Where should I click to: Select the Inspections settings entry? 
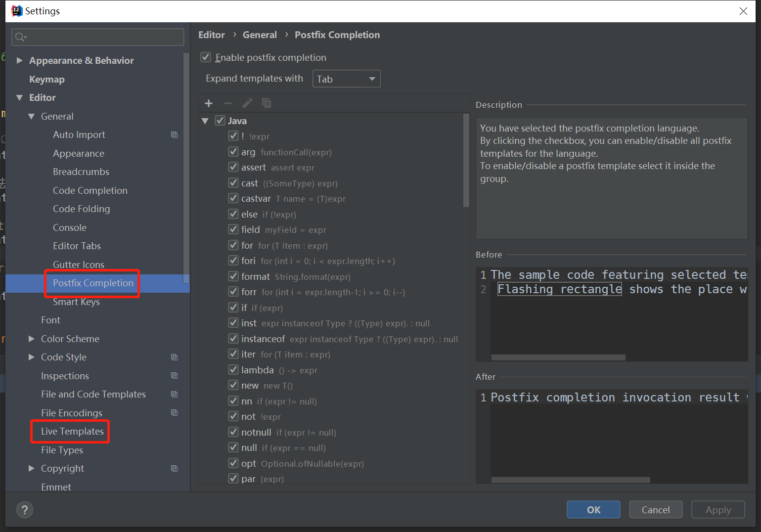pyautogui.click(x=65, y=376)
